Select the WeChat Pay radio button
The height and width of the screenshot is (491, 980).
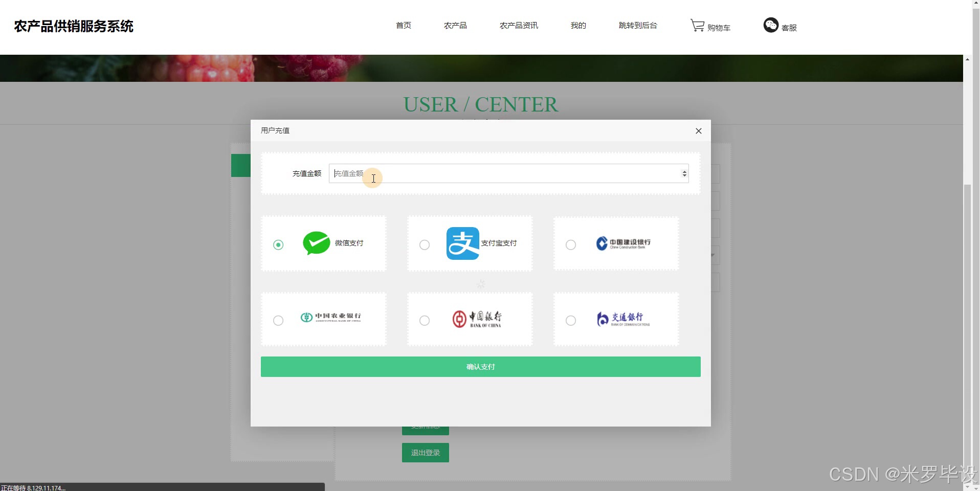click(278, 245)
